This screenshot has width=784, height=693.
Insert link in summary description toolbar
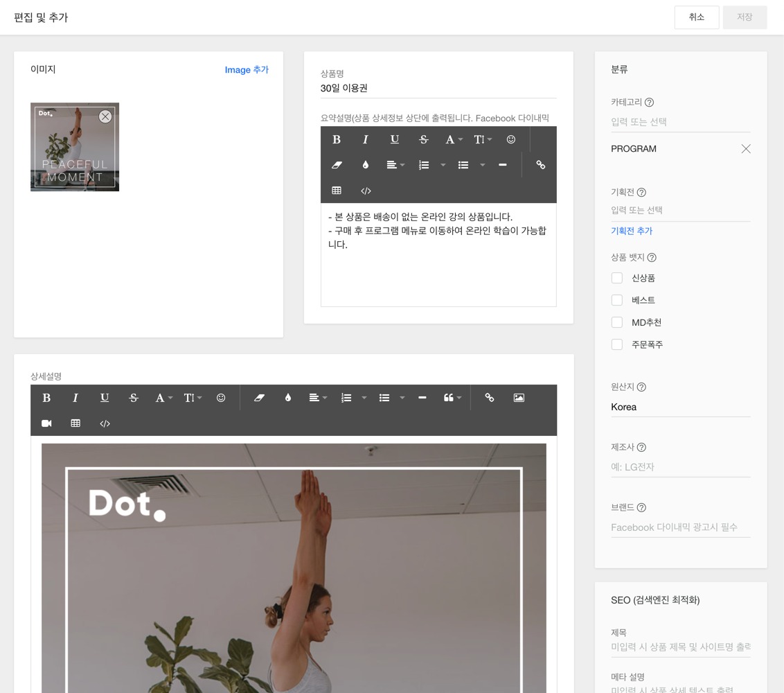click(x=540, y=165)
